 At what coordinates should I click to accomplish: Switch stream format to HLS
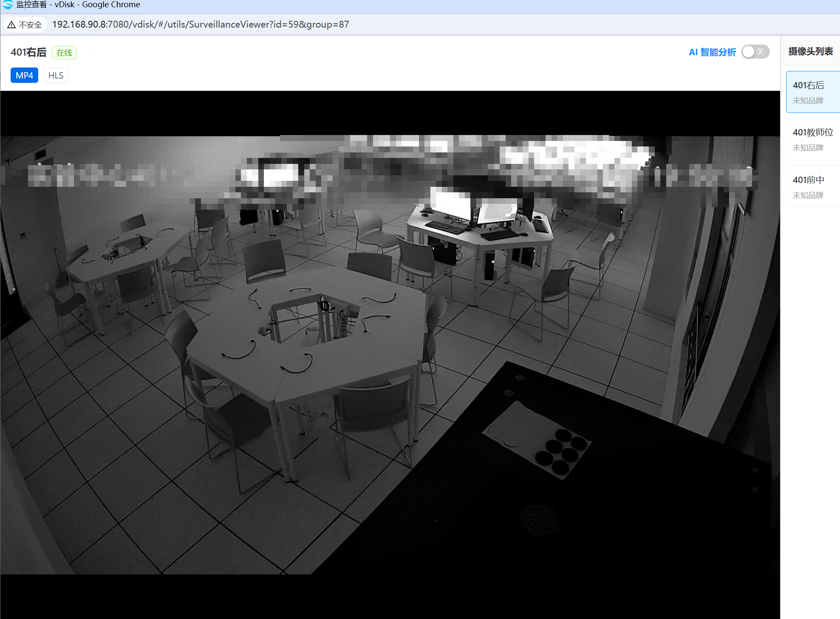coord(56,76)
